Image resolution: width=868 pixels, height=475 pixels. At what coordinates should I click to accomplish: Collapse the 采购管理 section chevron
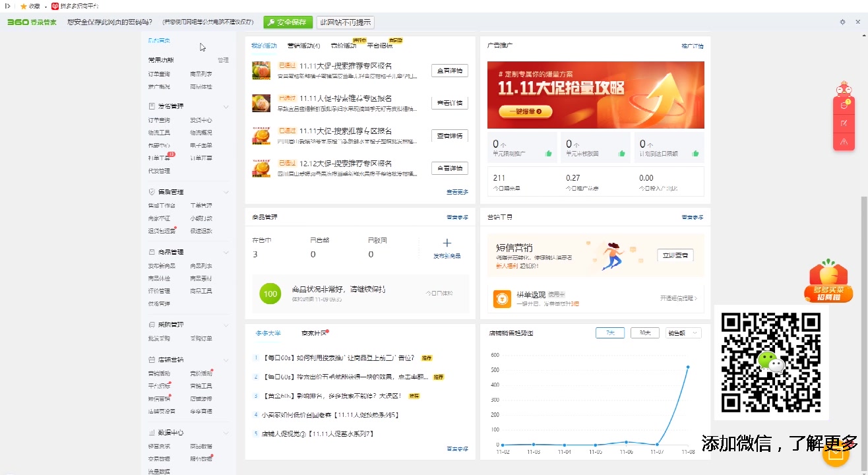[226, 325]
